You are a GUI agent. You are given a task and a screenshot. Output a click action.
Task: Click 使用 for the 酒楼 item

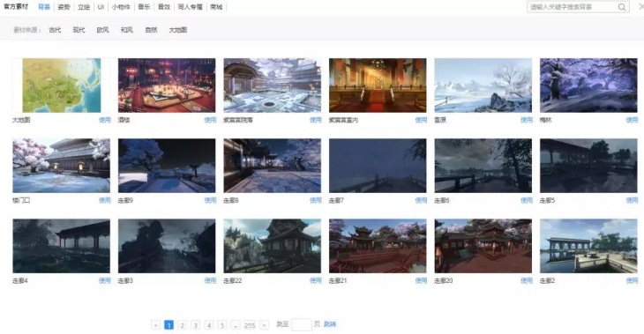pos(210,120)
